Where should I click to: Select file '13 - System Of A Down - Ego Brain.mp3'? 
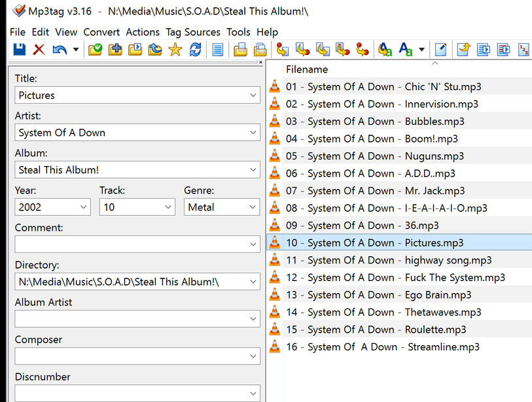(379, 295)
